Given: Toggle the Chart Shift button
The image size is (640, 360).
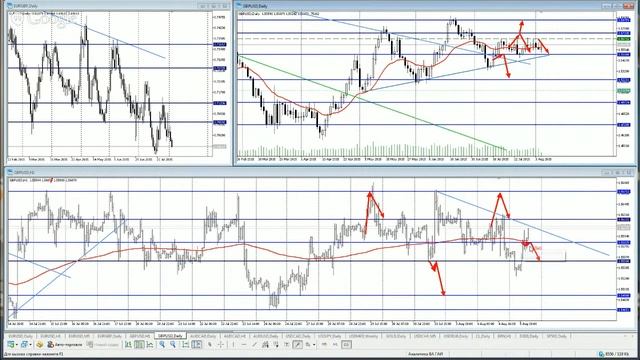Looking at the screenshot, I should coord(196,344).
